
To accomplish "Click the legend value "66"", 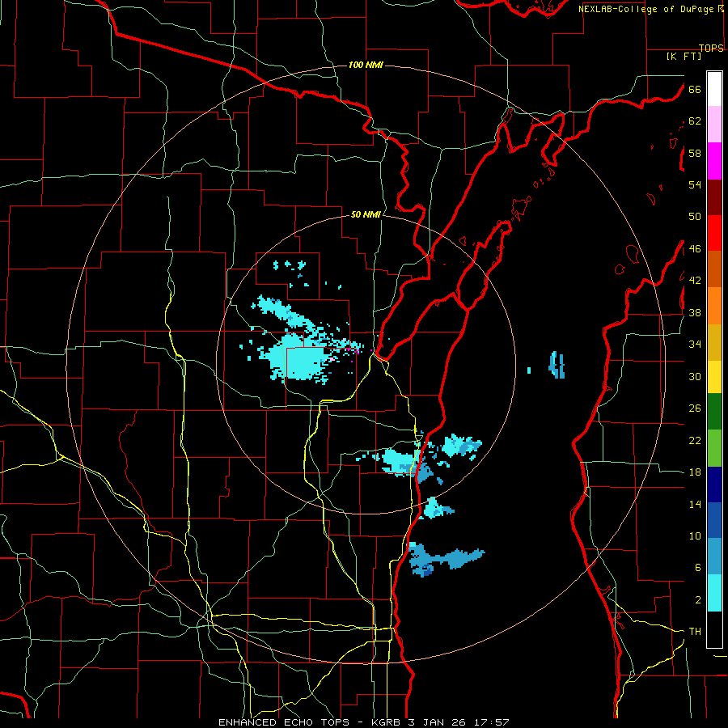I will coord(695,89).
